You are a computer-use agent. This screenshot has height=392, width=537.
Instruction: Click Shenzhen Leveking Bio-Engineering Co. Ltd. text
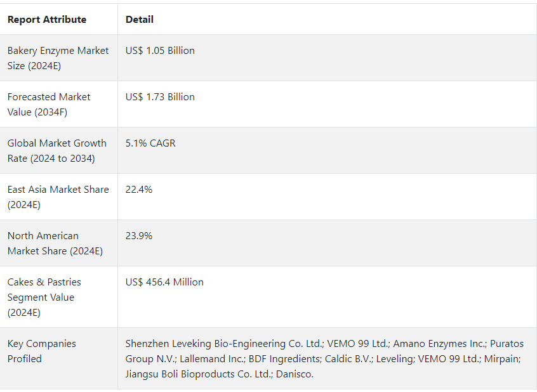click(x=225, y=344)
